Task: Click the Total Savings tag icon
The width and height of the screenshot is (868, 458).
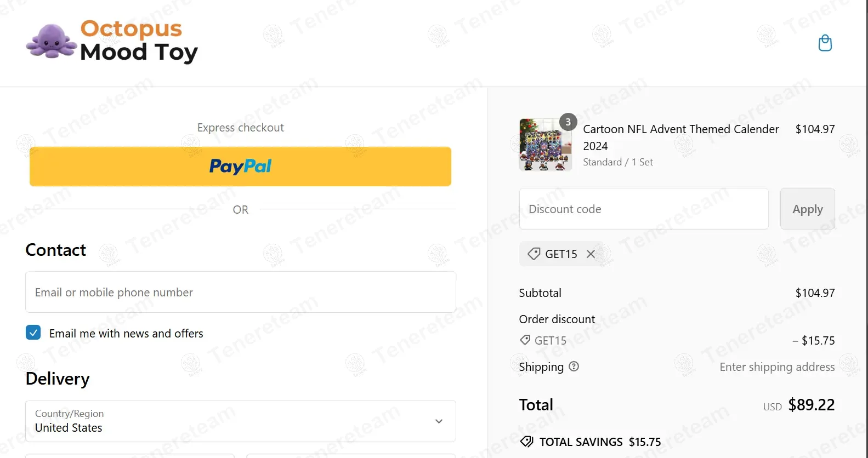Action: (526, 442)
